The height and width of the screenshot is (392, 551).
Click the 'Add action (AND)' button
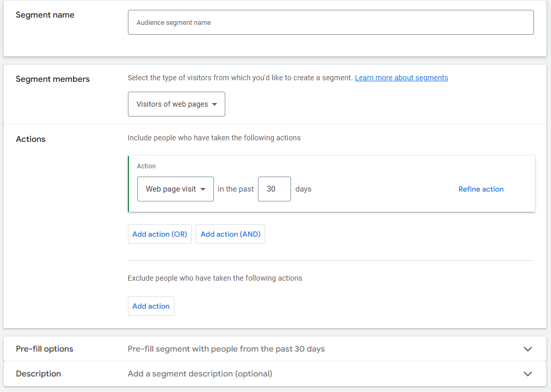pyautogui.click(x=230, y=234)
